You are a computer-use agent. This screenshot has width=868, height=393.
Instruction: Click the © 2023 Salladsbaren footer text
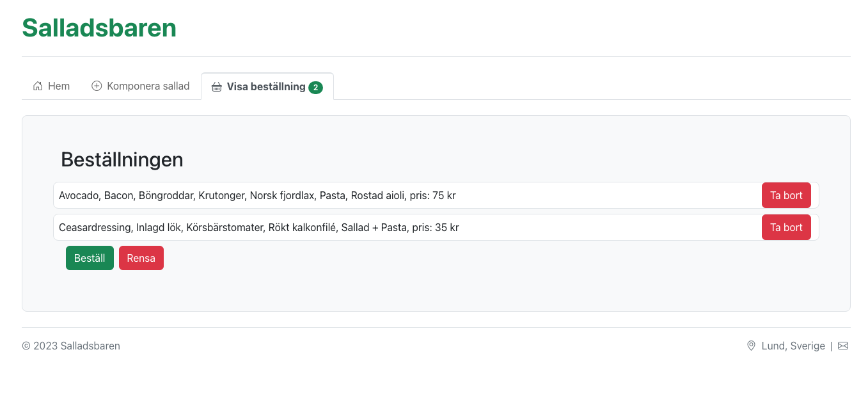pyautogui.click(x=71, y=346)
